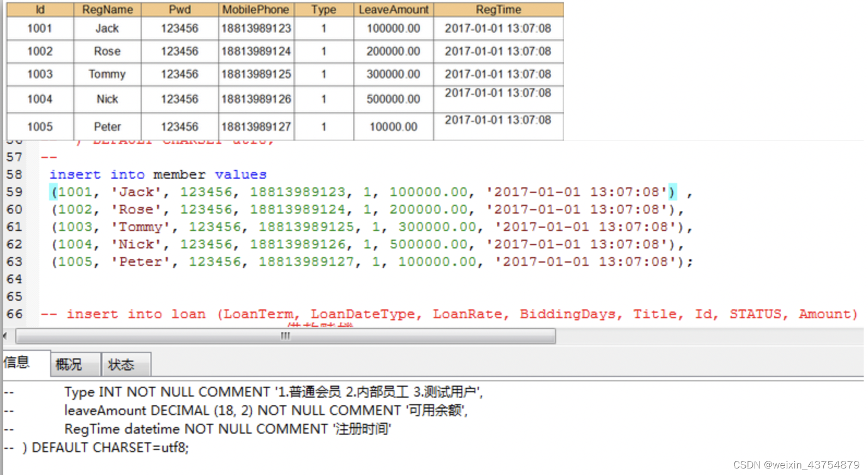868x475 pixels.
Task: Click the 200000.00 LeaveAmount table cell
Action: point(394,51)
